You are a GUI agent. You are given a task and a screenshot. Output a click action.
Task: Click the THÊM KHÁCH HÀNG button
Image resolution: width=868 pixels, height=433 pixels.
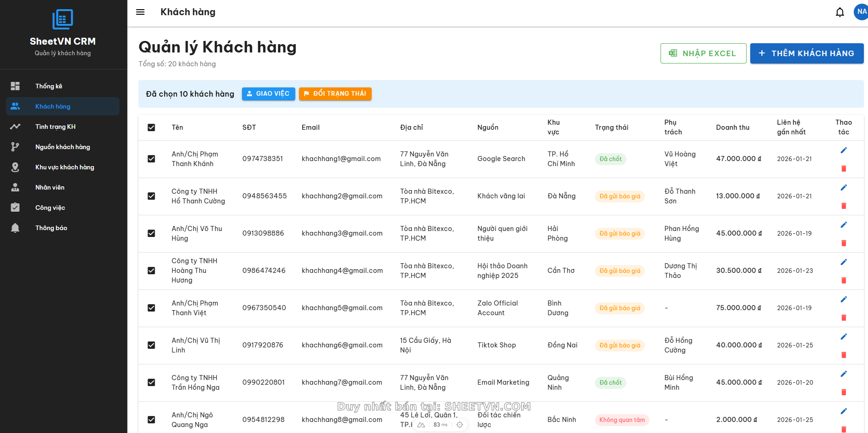807,53
